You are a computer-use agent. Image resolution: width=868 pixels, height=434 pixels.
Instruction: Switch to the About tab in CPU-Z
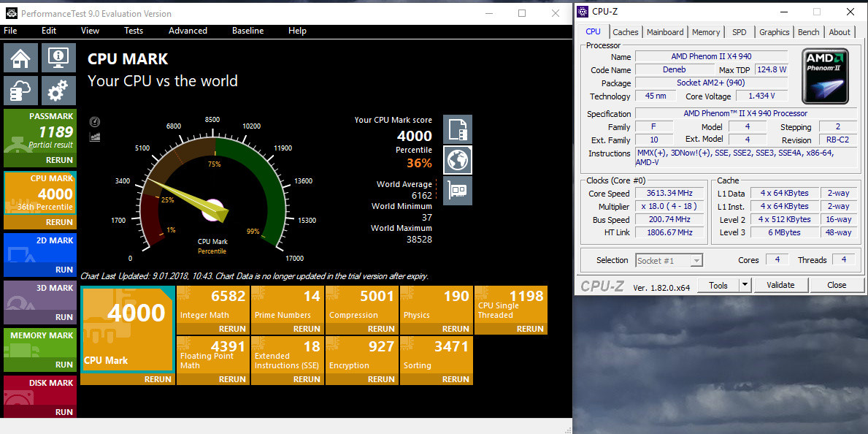click(840, 32)
